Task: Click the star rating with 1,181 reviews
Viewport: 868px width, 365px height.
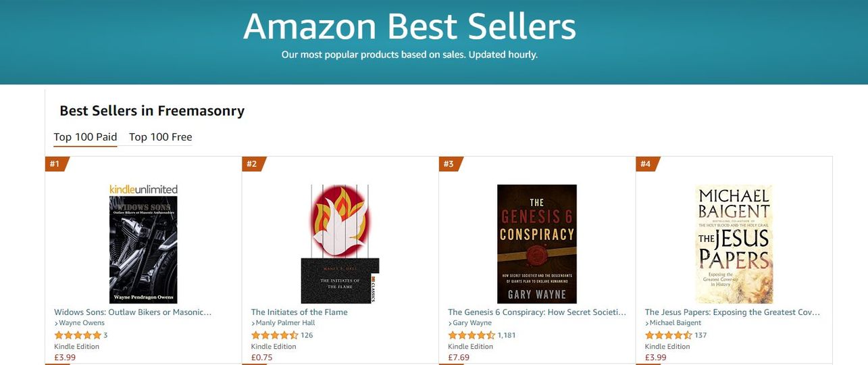Action: pyautogui.click(x=471, y=335)
